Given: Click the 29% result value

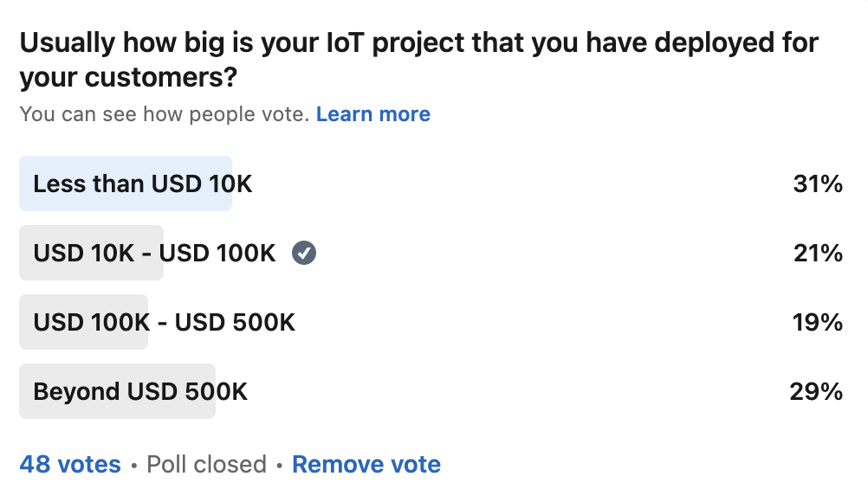Looking at the screenshot, I should pos(816,391).
